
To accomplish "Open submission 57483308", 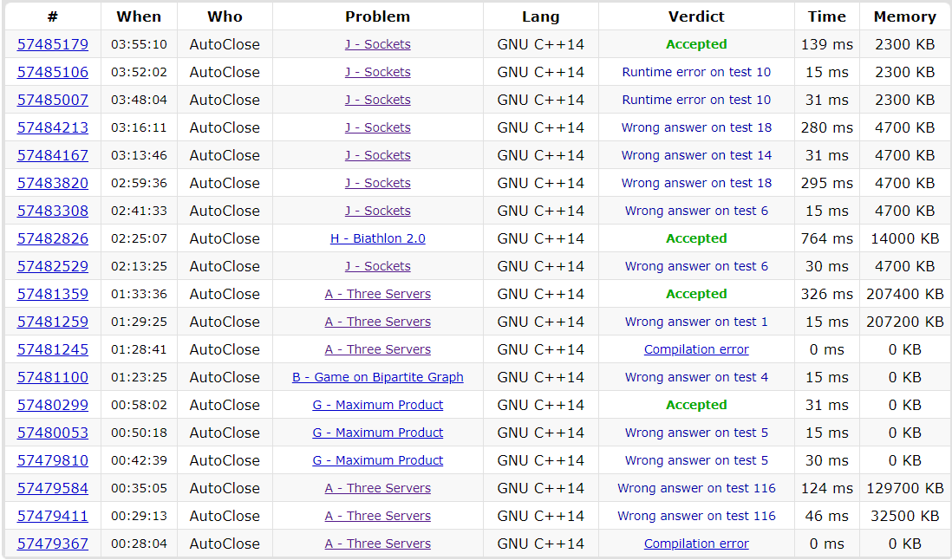I will click(53, 211).
